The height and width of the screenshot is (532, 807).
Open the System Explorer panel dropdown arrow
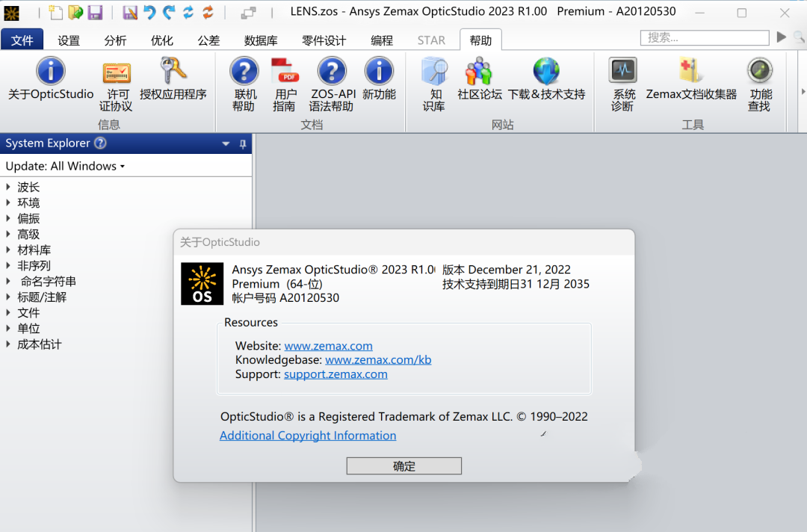click(226, 144)
